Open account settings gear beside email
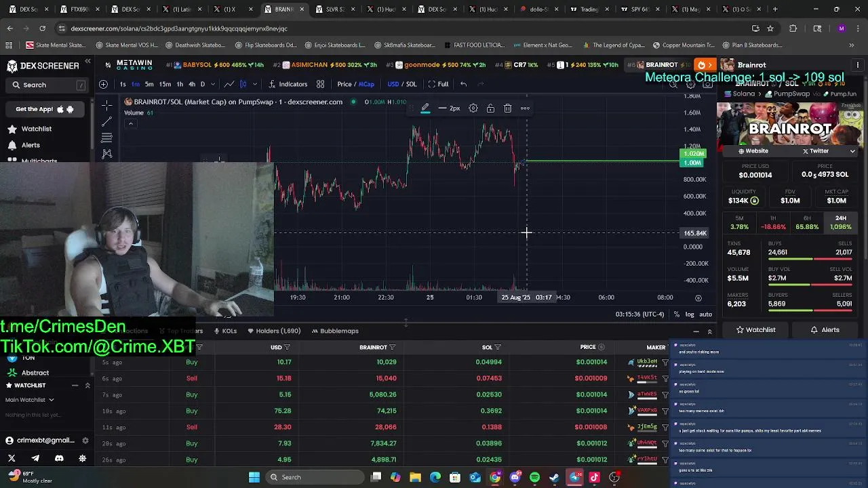Viewport: 868px width, 488px height. (85, 441)
